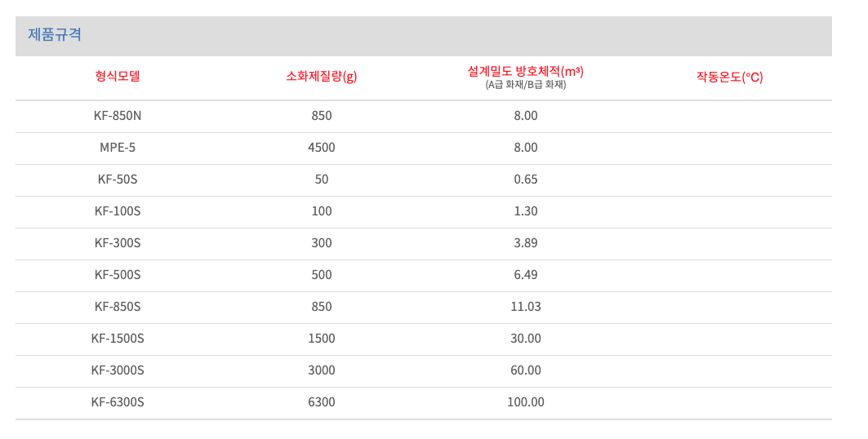
Task: Select the KF-3000S model cell
Action: point(118,370)
